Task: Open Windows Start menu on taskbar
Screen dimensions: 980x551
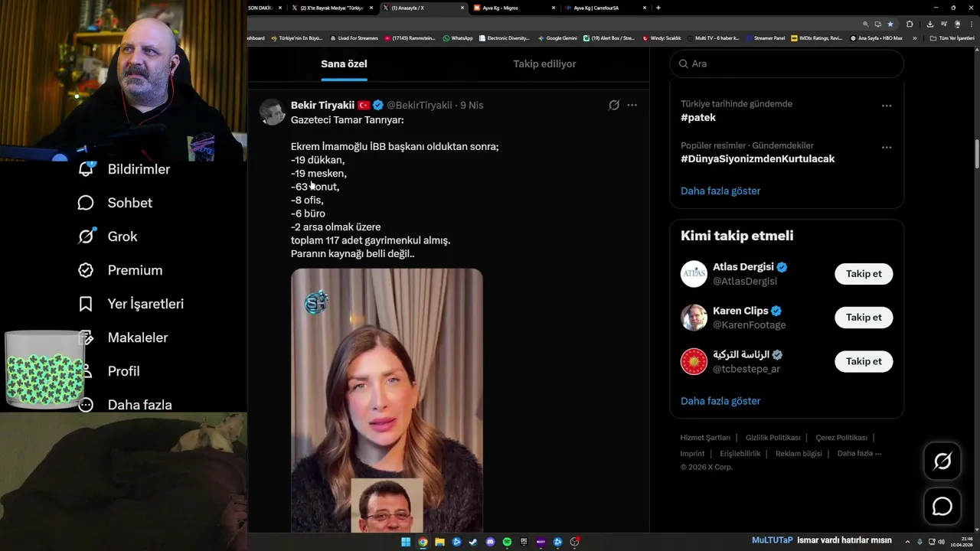Action: pyautogui.click(x=406, y=542)
